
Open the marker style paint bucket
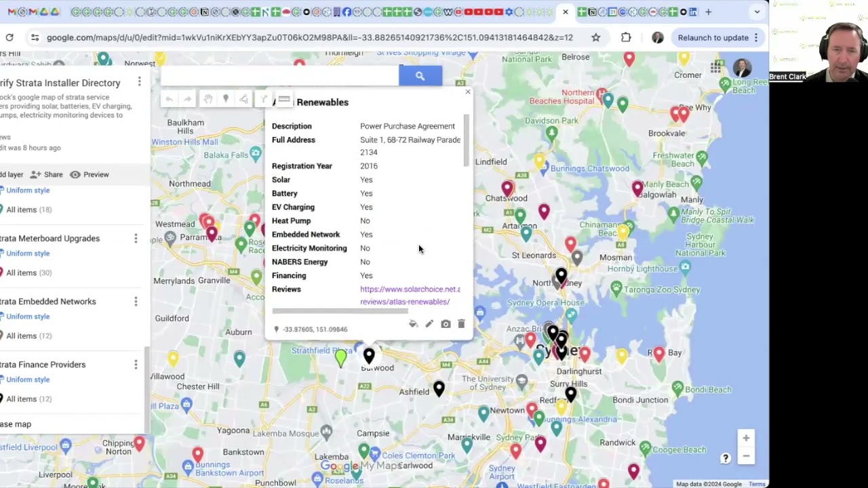coord(413,324)
